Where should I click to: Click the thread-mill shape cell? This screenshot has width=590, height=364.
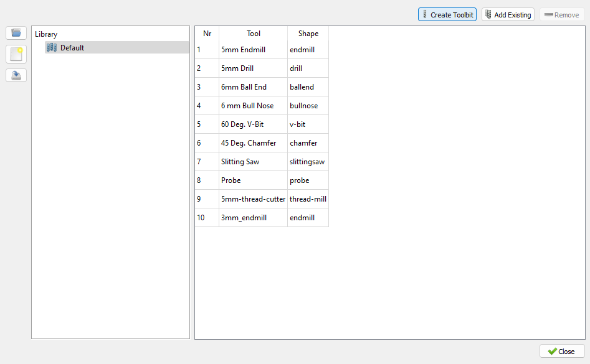click(x=308, y=199)
